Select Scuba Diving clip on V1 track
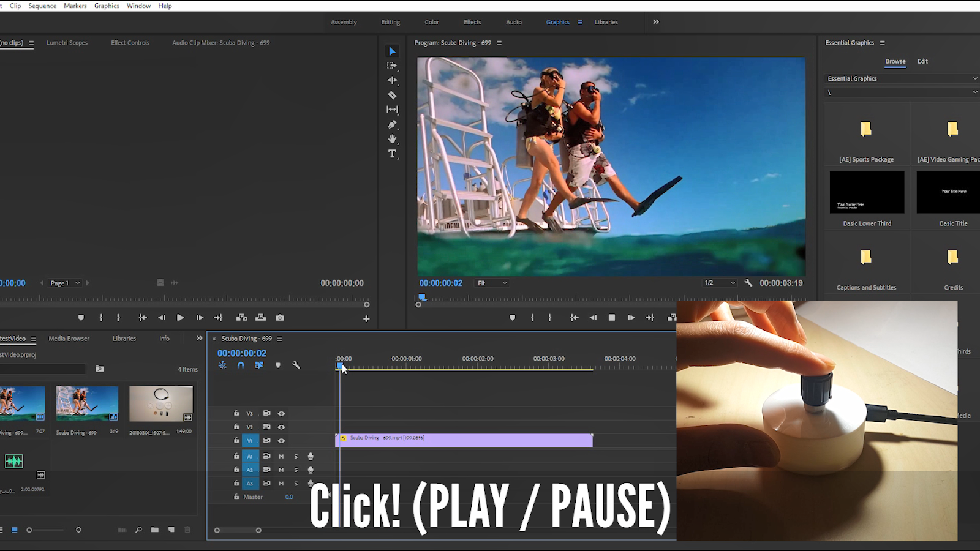The height and width of the screenshot is (551, 980). [x=464, y=440]
